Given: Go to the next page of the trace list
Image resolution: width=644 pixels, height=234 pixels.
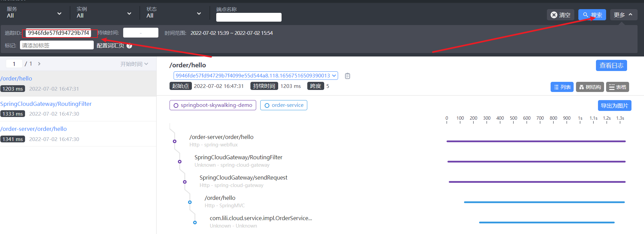Looking at the screenshot, I should pyautogui.click(x=39, y=64).
